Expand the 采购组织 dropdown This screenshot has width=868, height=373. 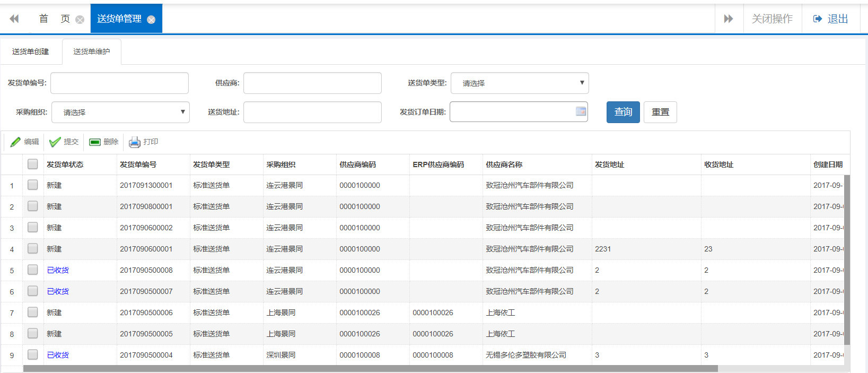click(120, 112)
